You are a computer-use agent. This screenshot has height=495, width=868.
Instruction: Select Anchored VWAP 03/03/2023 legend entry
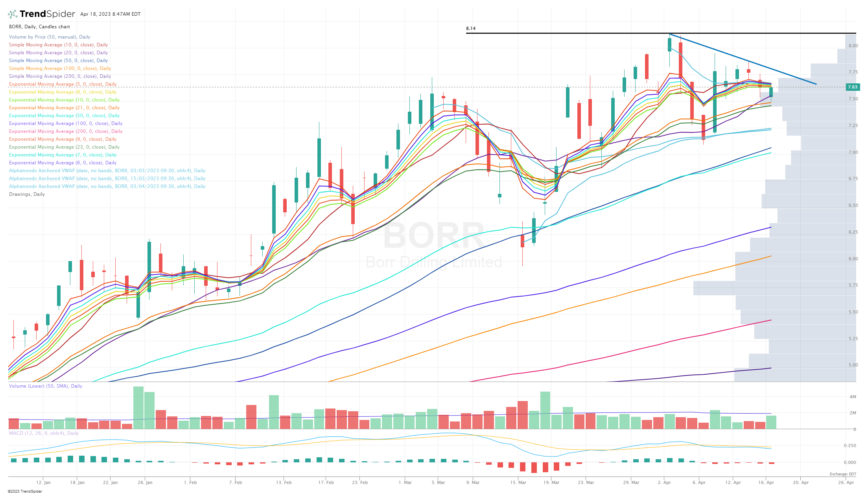[107, 171]
